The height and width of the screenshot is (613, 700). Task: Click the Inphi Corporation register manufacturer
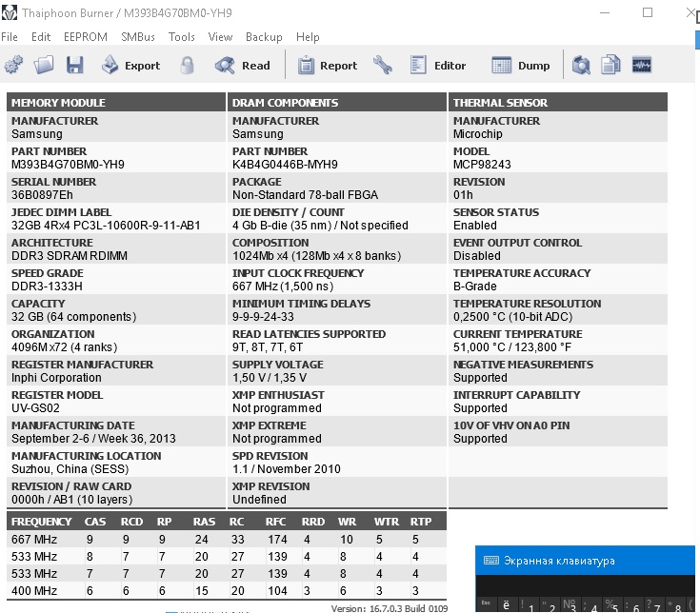[x=56, y=378]
